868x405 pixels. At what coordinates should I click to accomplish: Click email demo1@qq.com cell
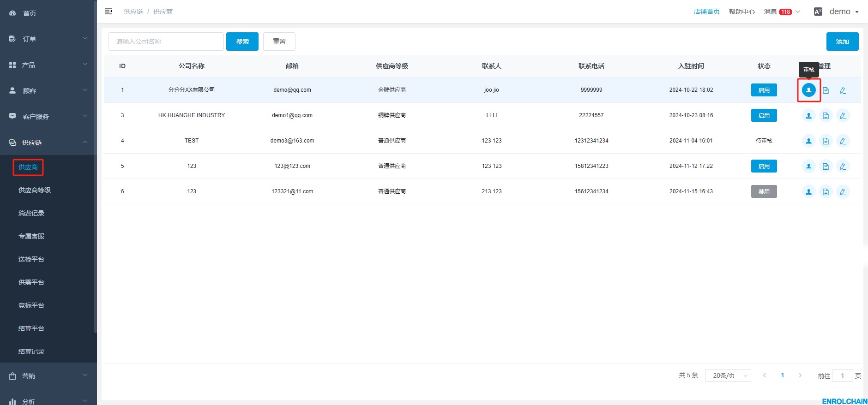292,115
